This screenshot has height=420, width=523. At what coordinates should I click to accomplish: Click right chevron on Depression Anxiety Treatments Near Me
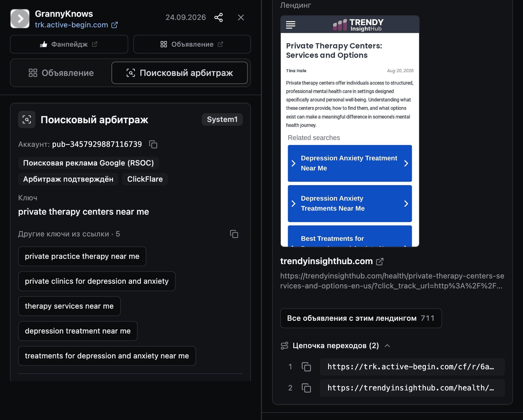click(x=406, y=203)
